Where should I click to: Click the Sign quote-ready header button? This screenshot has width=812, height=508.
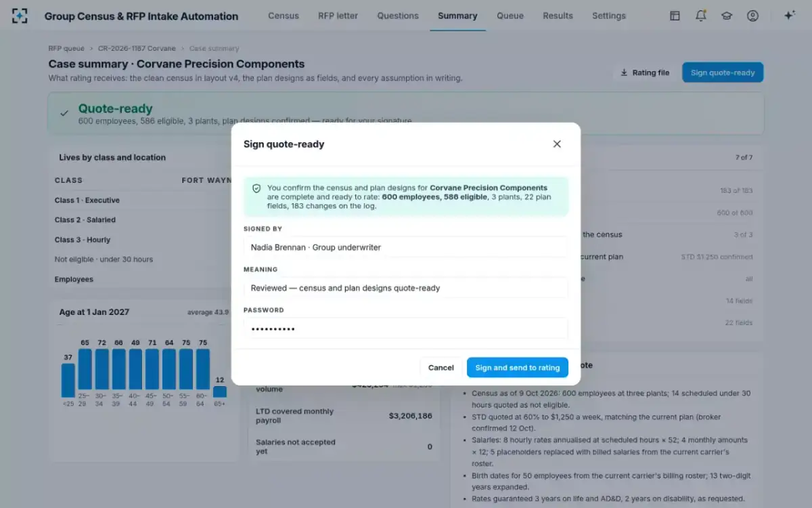click(x=723, y=72)
